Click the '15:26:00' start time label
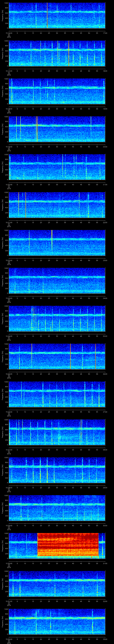Screen dimensions: 114x644 coord(9,412)
